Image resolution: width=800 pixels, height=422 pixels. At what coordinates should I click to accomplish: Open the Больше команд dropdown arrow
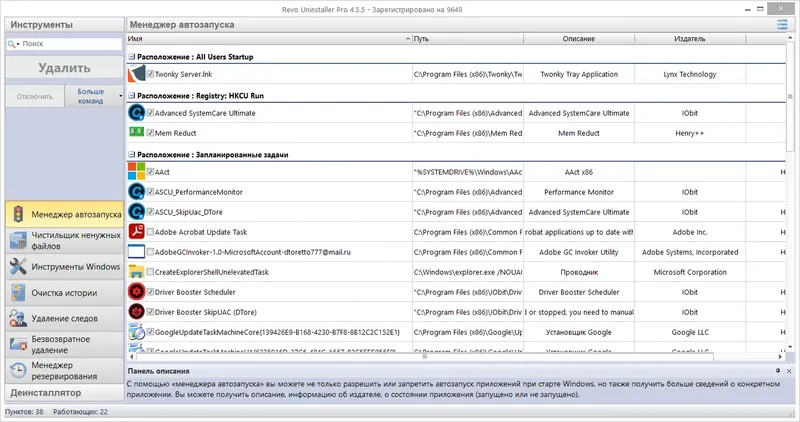(x=120, y=96)
